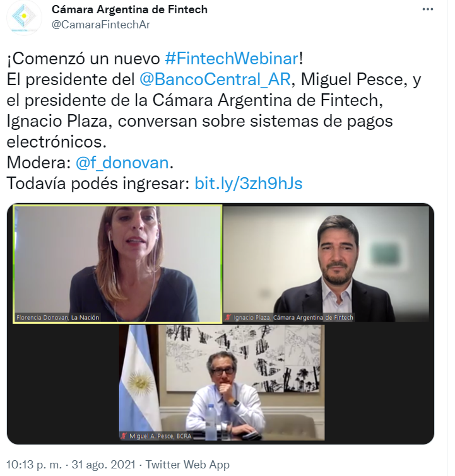Click muted mic icon beside Miguel A. Pesce
The image size is (455, 476).
pyautogui.click(x=124, y=436)
